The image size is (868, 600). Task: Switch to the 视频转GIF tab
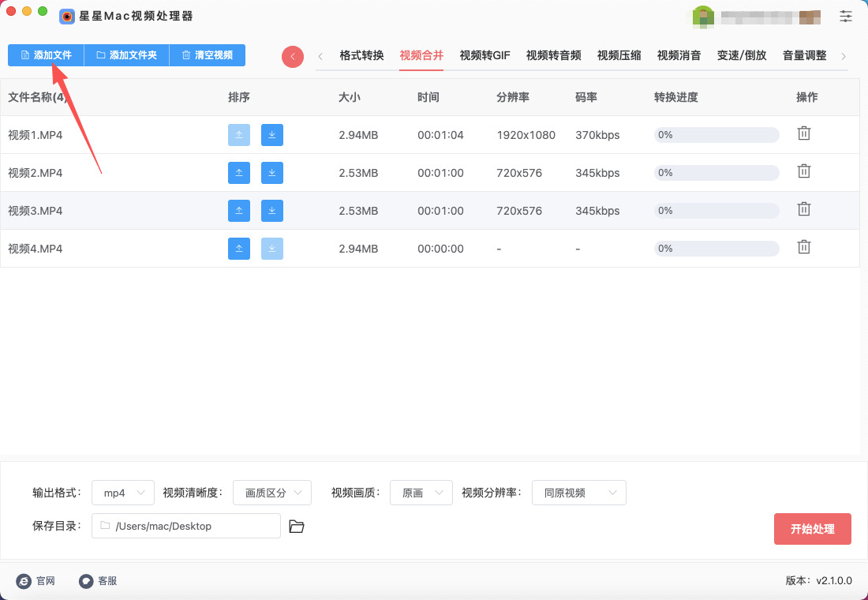tap(485, 55)
